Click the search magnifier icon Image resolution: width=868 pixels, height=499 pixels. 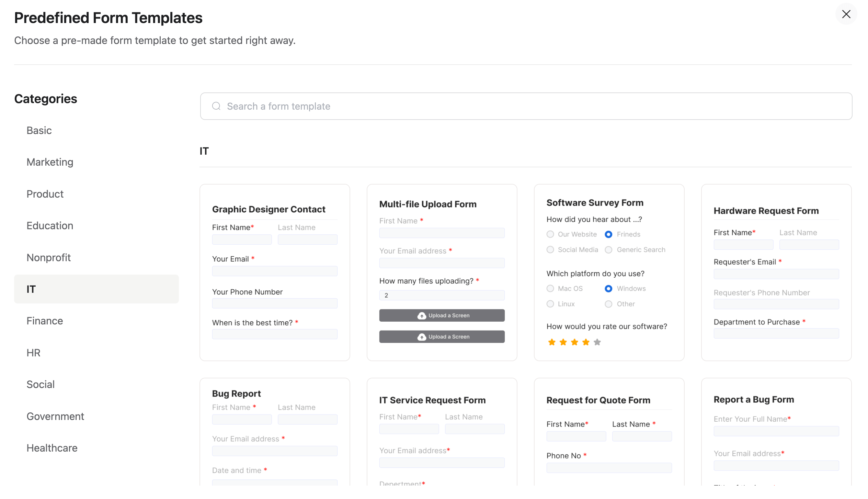click(x=216, y=106)
